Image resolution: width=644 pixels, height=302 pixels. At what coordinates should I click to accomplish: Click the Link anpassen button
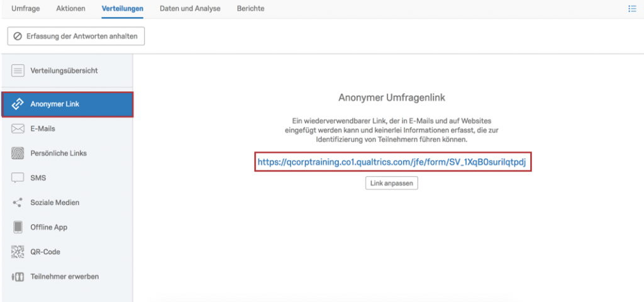pos(392,183)
